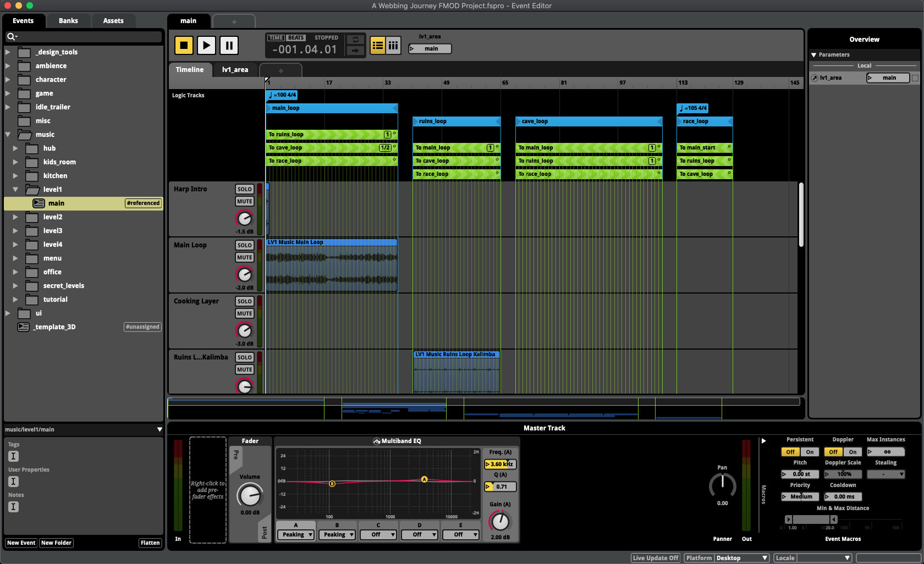
Task: Click the New Event button
Action: (21, 543)
